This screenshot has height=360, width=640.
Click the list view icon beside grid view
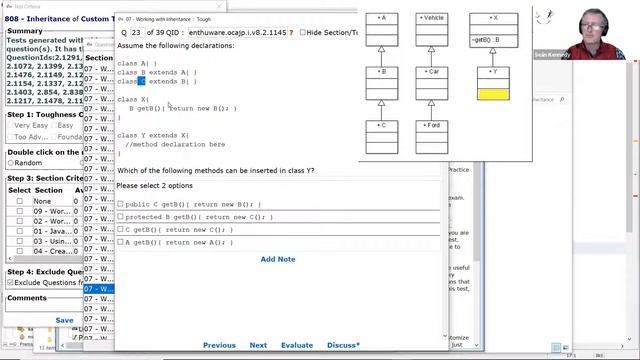point(565,347)
